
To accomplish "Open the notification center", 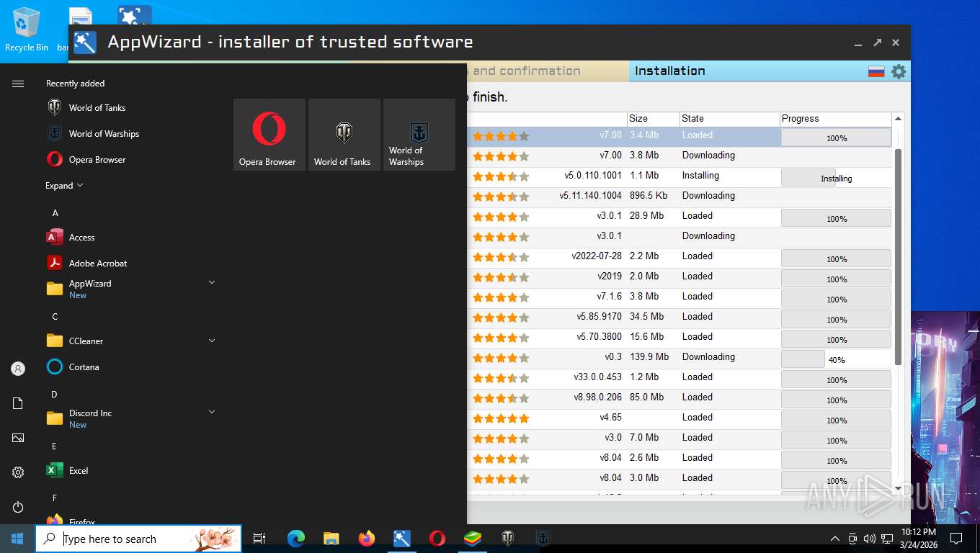I will (x=956, y=539).
